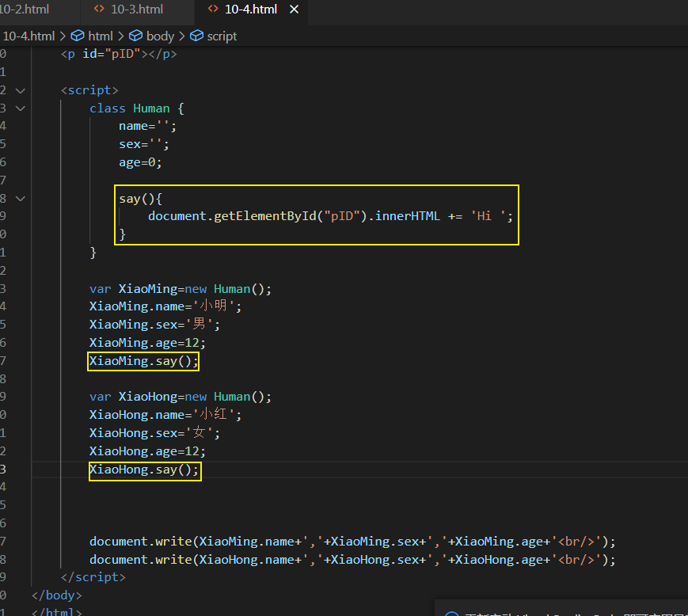This screenshot has height=616, width=688.
Task: Close the 10-4.html tab
Action: pyautogui.click(x=294, y=10)
